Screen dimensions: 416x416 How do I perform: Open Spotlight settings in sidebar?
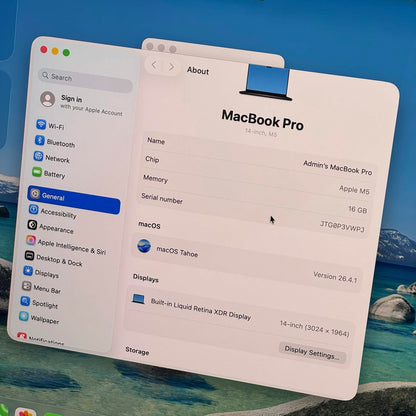click(x=39, y=303)
